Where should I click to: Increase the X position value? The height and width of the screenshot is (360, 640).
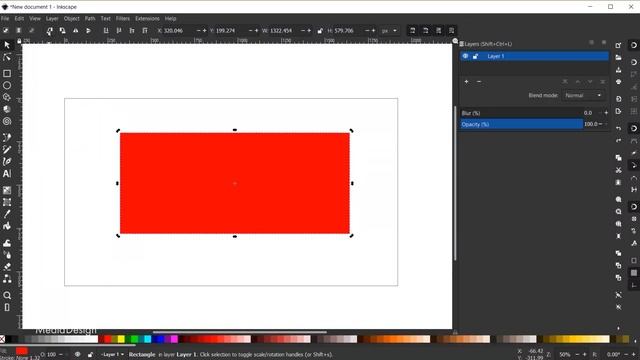(204, 31)
